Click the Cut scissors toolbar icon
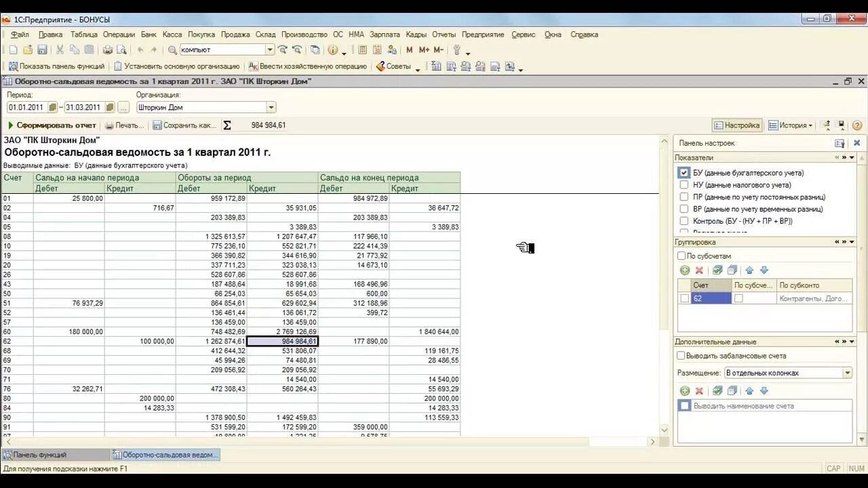This screenshot has width=868, height=488. click(x=60, y=49)
